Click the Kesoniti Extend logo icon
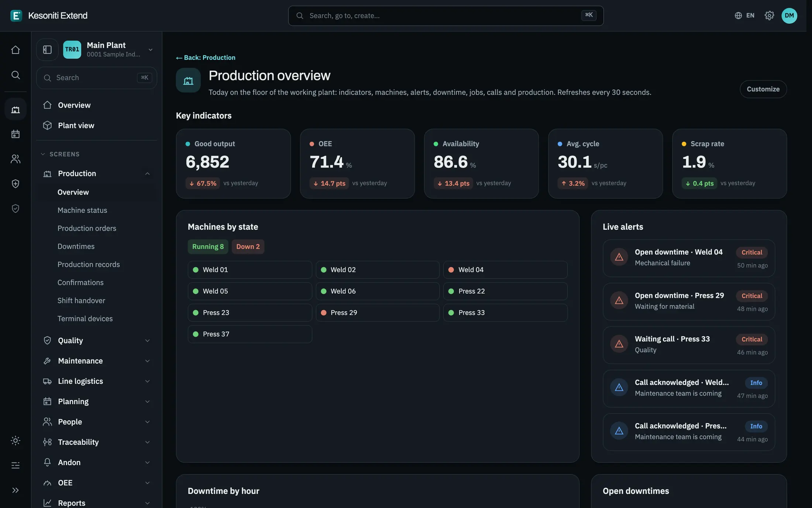812x508 pixels. 16,16
